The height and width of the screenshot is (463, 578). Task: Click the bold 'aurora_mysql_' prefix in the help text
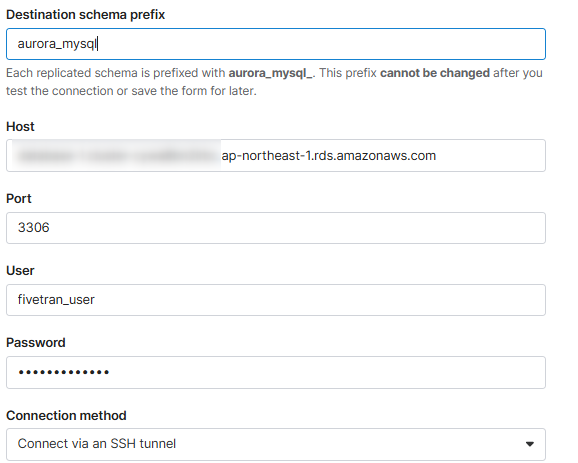(271, 73)
